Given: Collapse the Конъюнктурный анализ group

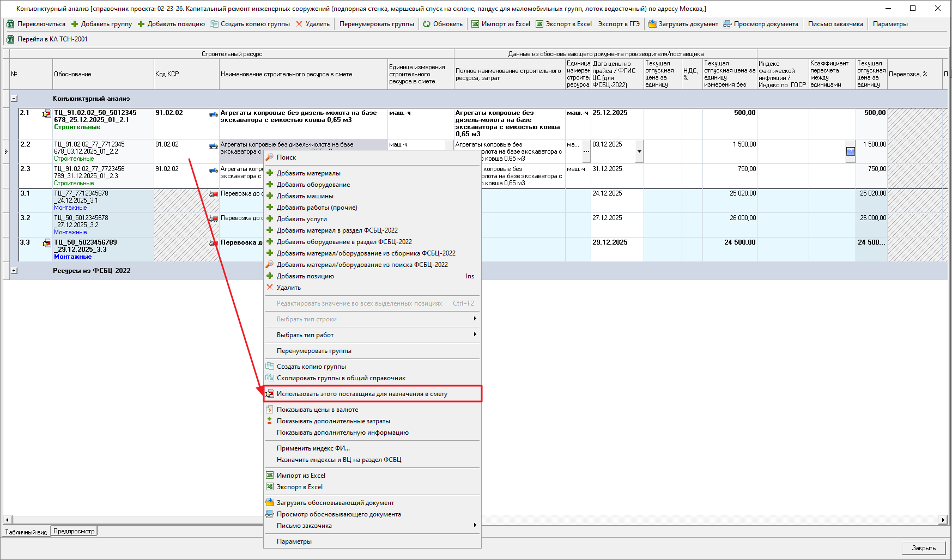Looking at the screenshot, I should (14, 99).
